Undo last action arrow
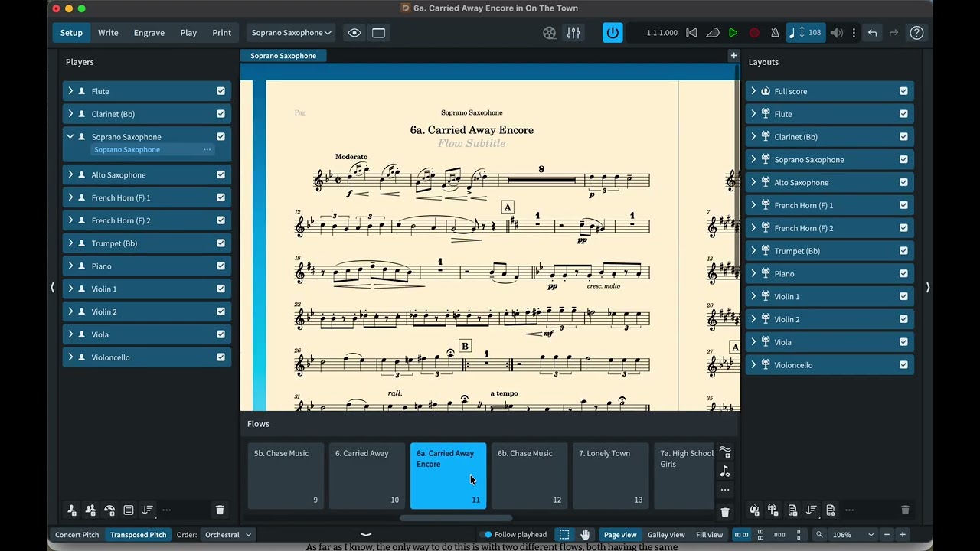This screenshot has width=980, height=551. point(872,33)
